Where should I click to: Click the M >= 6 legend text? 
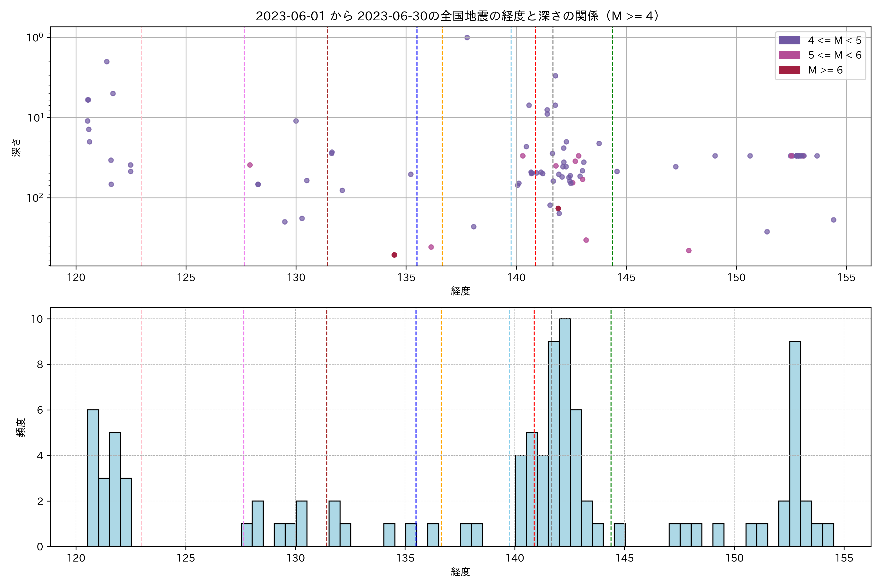(x=825, y=70)
